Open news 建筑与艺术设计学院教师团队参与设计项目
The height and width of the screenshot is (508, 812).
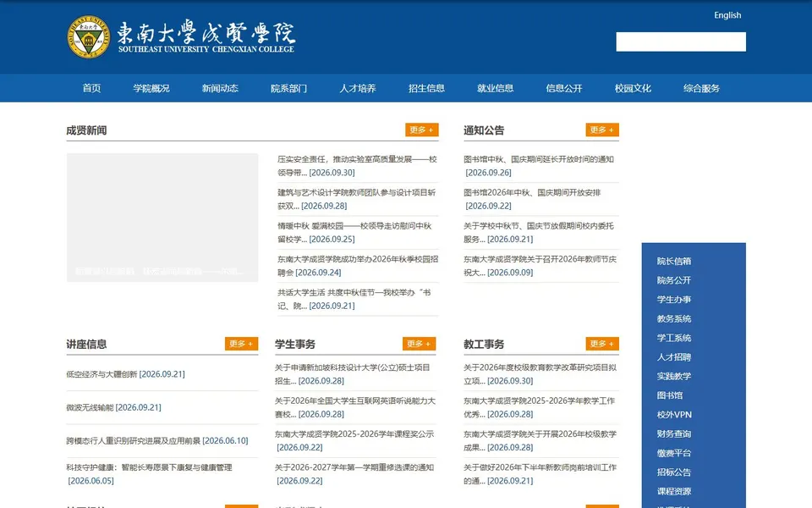coord(357,199)
